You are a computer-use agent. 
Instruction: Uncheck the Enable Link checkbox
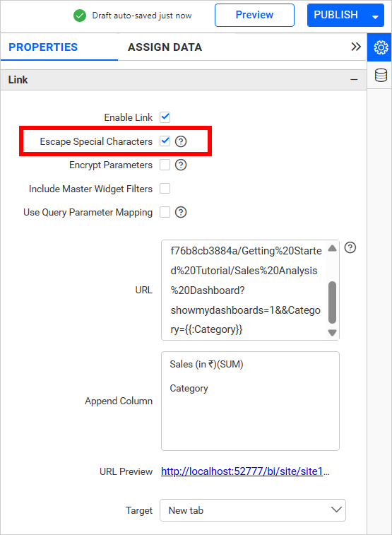click(x=165, y=117)
